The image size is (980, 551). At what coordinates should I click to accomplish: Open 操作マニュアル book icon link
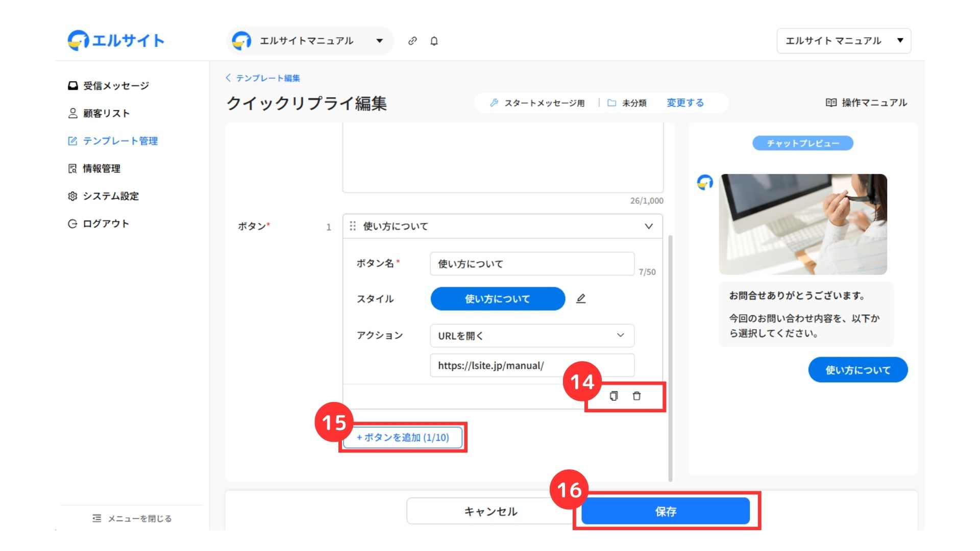pyautogui.click(x=866, y=103)
